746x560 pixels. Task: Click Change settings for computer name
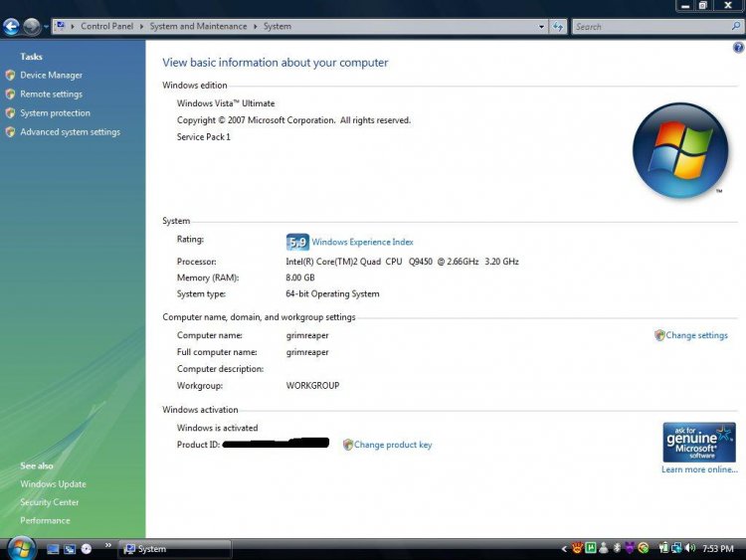696,335
